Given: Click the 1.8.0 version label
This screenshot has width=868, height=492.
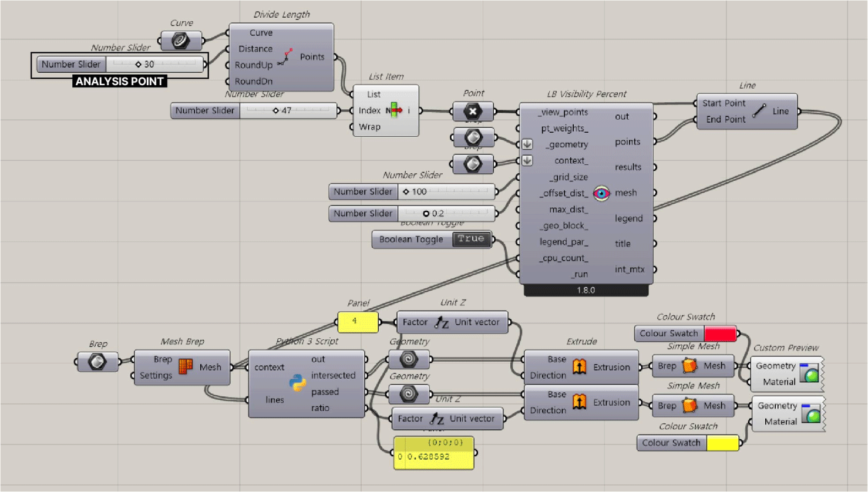Looking at the screenshot, I should click(586, 290).
